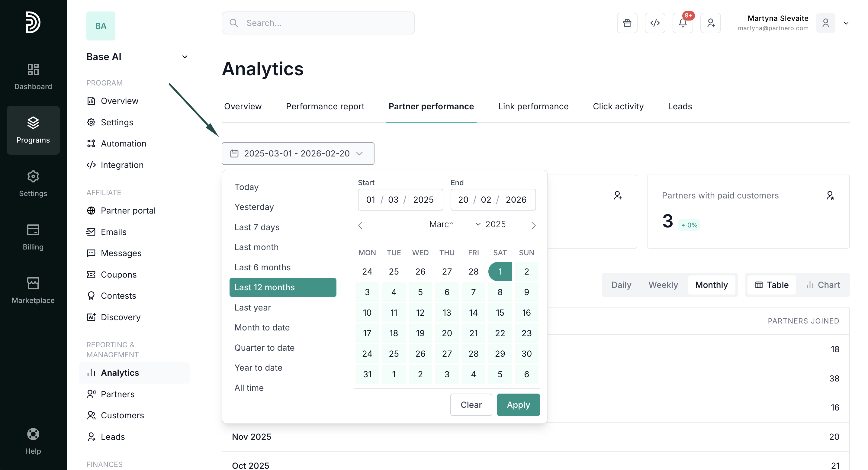Go to Dashboard in the left rail

33,77
